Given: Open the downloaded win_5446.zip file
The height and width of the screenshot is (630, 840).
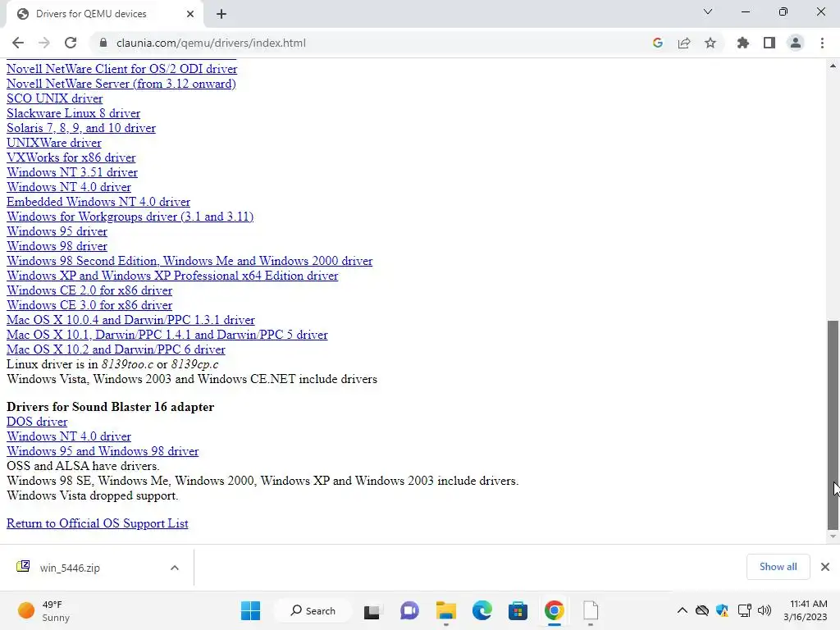Looking at the screenshot, I should pyautogui.click(x=70, y=568).
